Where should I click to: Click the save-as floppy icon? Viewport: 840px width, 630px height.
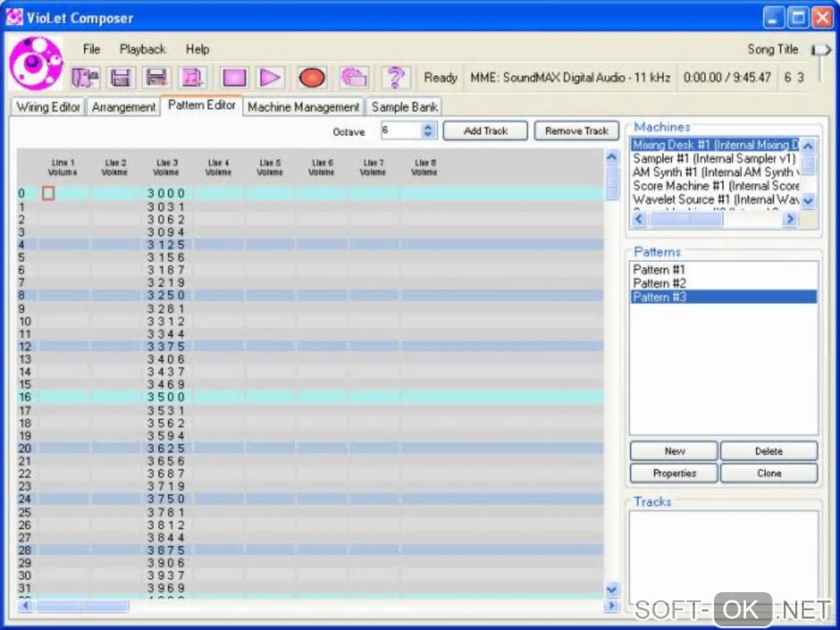tap(156, 77)
